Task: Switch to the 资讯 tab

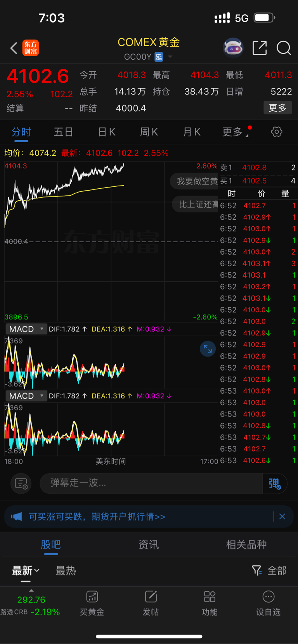Action: 149,545
